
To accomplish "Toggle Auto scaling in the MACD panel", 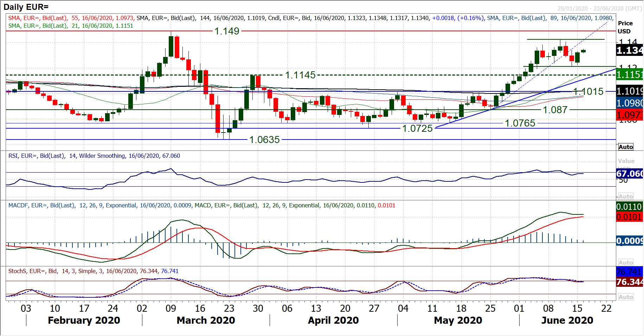I will click(x=626, y=263).
